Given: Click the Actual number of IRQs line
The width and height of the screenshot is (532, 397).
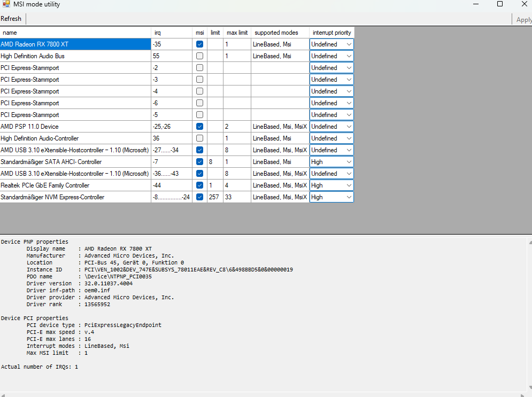Looking at the screenshot, I should [x=40, y=367].
